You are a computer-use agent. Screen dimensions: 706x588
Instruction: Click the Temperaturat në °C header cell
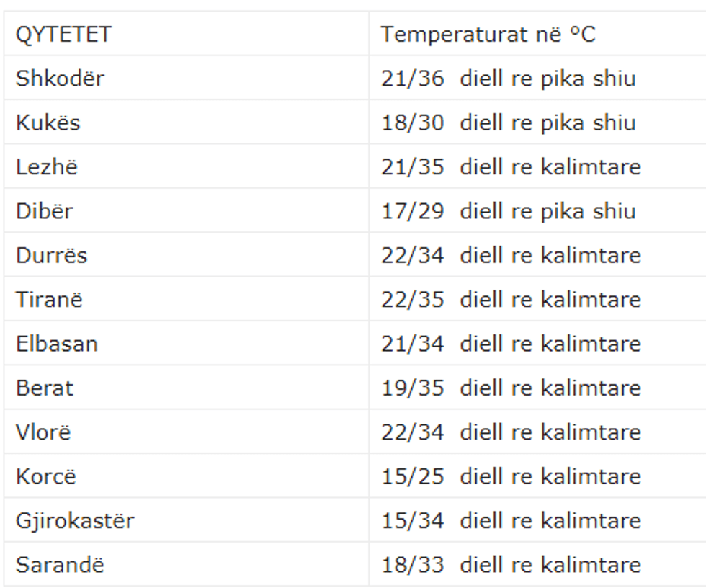pyautogui.click(x=488, y=34)
